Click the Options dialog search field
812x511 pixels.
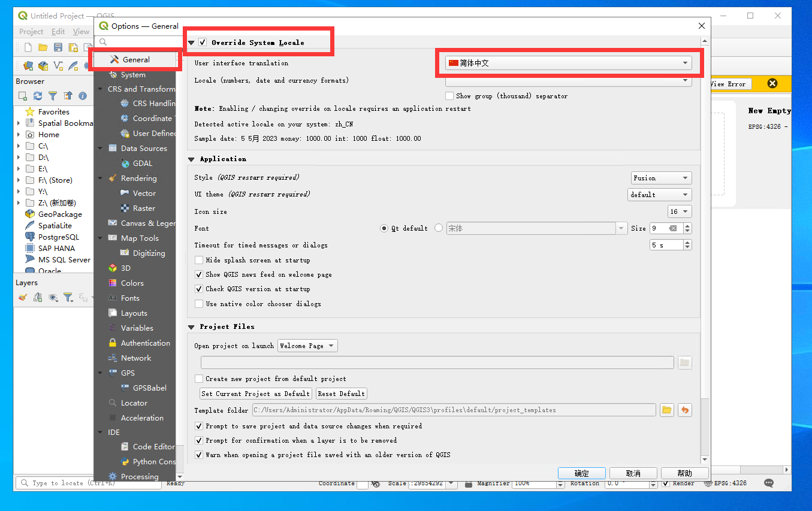137,42
